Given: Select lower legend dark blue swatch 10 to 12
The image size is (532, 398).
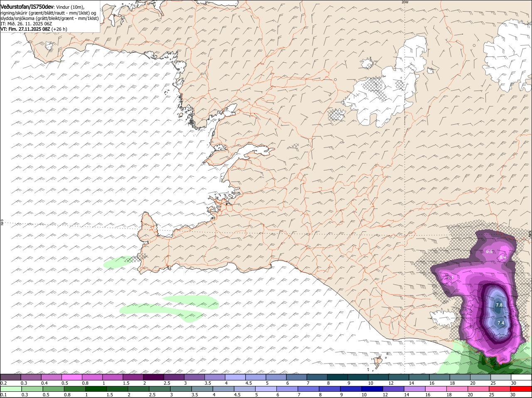Looking at the screenshot, I should pos(373,389).
